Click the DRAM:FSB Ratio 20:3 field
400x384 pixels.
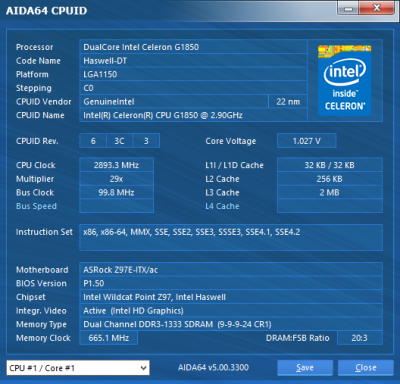(x=360, y=338)
